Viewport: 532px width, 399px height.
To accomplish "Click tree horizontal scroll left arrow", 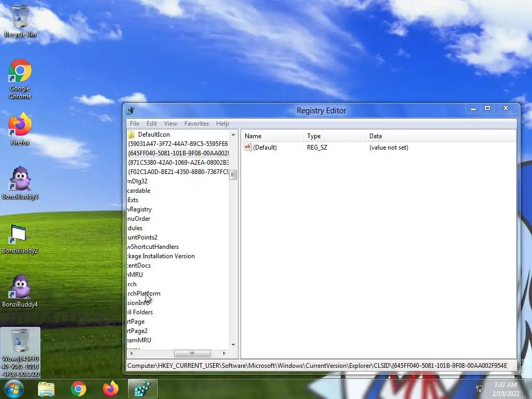I will (x=131, y=353).
